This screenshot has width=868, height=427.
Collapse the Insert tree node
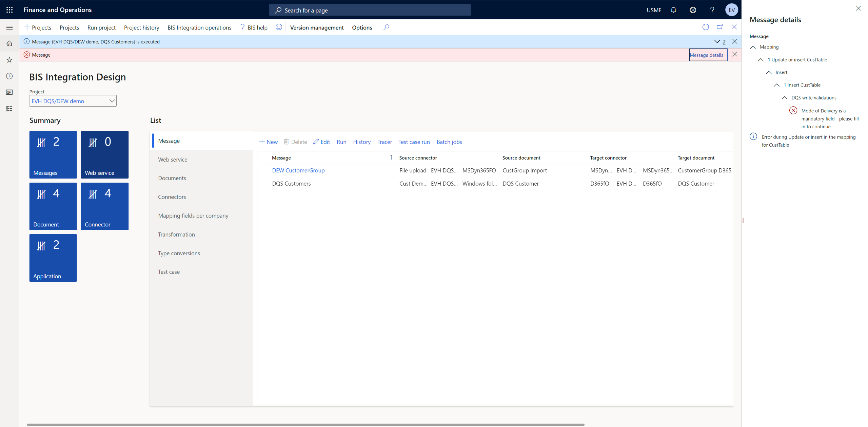769,73
